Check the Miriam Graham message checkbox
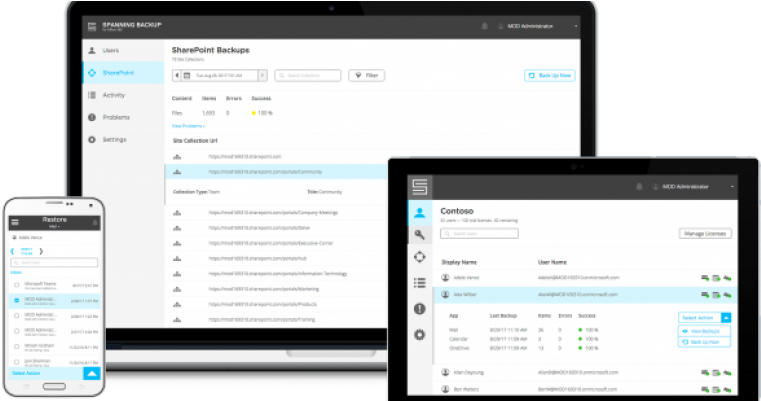 coord(17,347)
